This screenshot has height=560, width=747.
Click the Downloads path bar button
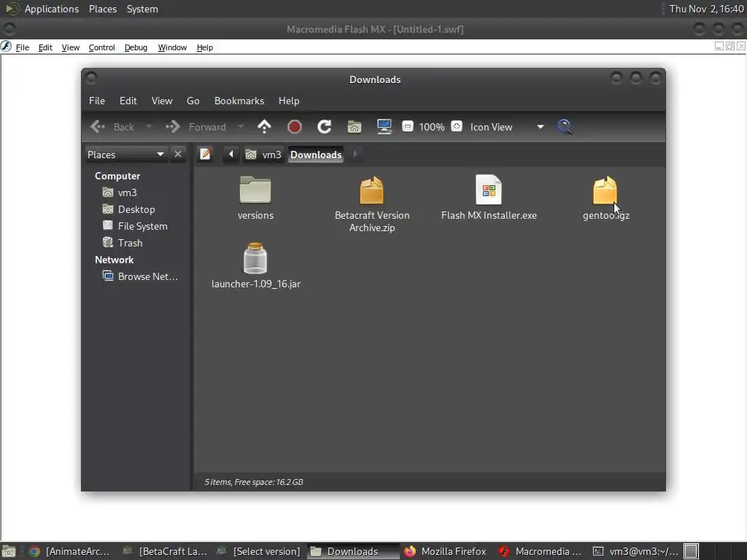[x=316, y=155]
